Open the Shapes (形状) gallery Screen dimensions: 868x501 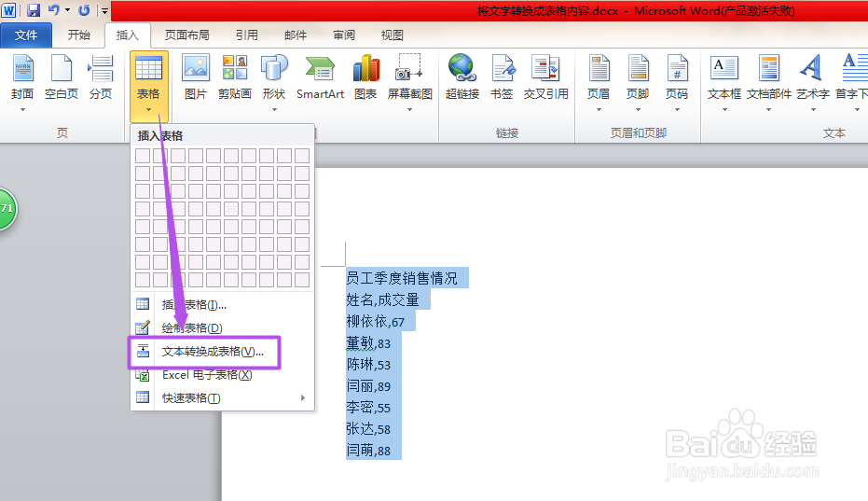point(274,77)
